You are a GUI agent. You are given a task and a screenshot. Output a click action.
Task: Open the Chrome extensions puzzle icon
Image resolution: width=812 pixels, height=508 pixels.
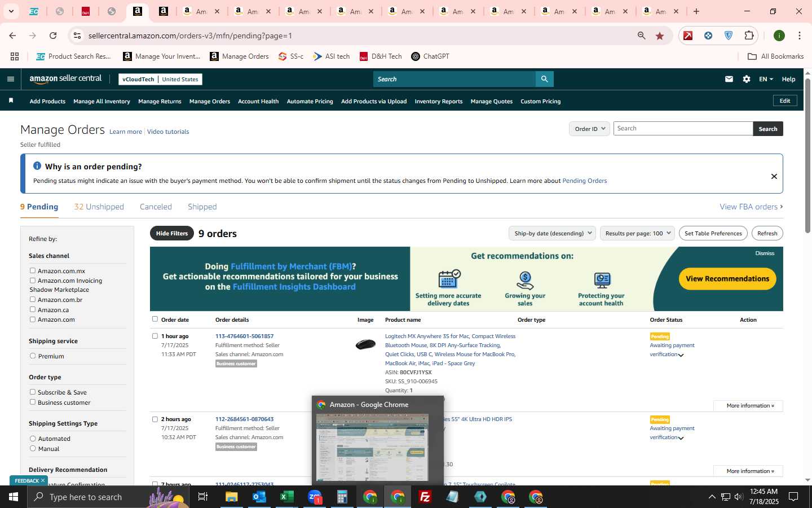[x=749, y=36]
